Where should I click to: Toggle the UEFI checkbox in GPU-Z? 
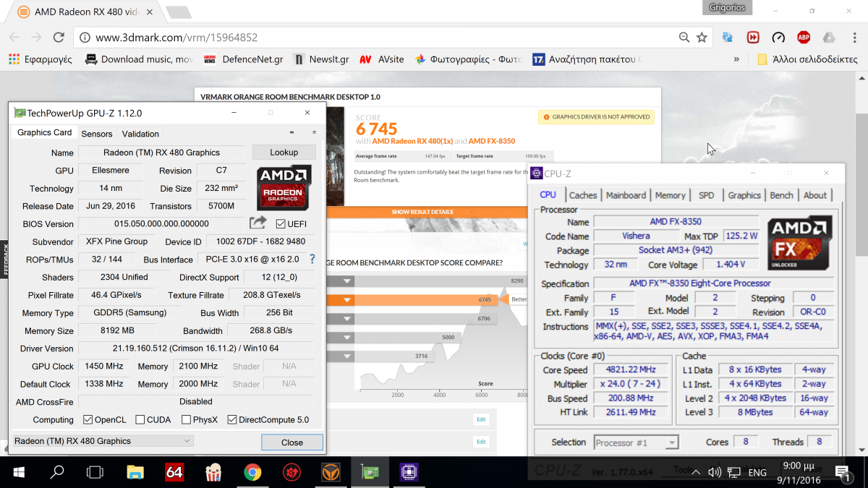(x=281, y=223)
